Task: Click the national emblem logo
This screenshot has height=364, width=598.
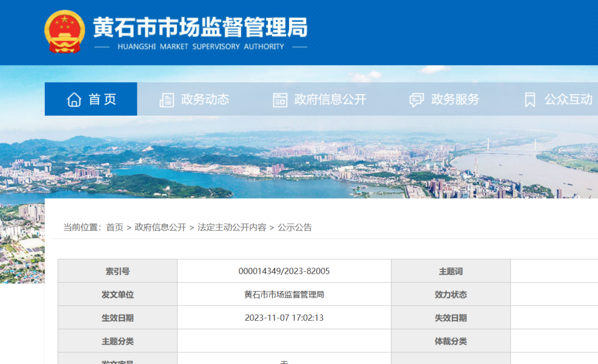Action: click(64, 32)
